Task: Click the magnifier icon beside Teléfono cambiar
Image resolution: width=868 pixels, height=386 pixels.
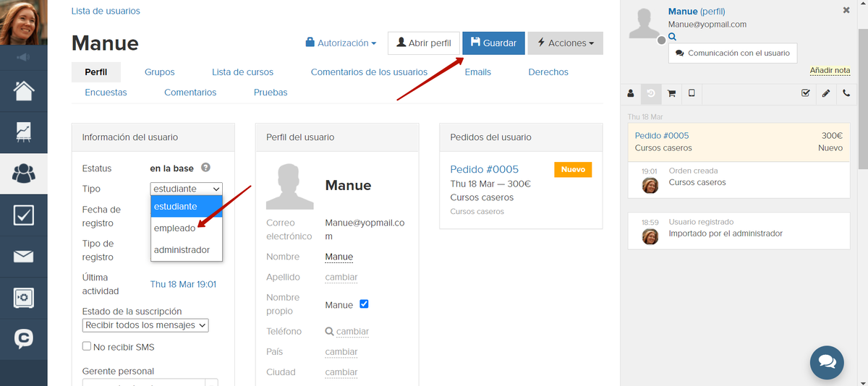Action: point(330,332)
